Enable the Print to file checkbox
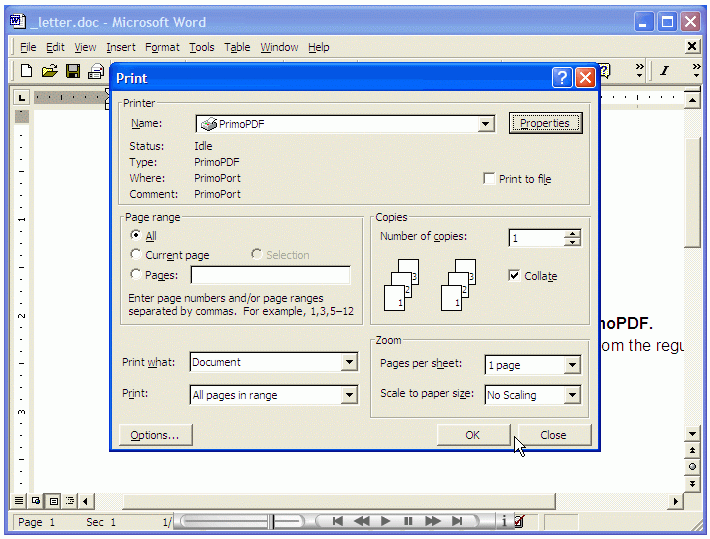The width and height of the screenshot is (710, 539). click(x=489, y=178)
